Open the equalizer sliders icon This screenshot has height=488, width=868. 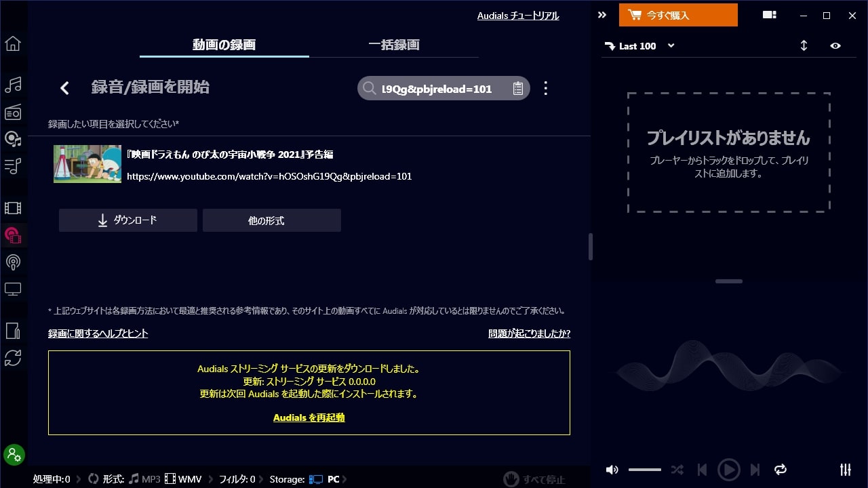pyautogui.click(x=845, y=470)
